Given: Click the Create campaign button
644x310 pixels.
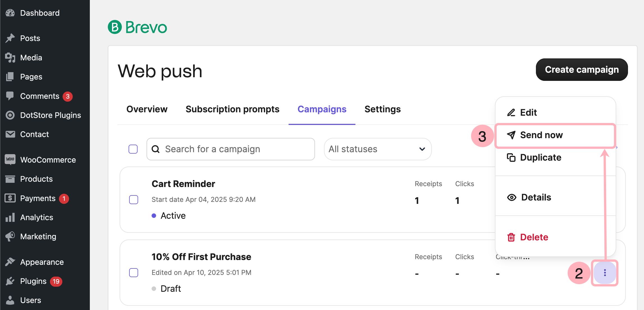Looking at the screenshot, I should [x=582, y=70].
